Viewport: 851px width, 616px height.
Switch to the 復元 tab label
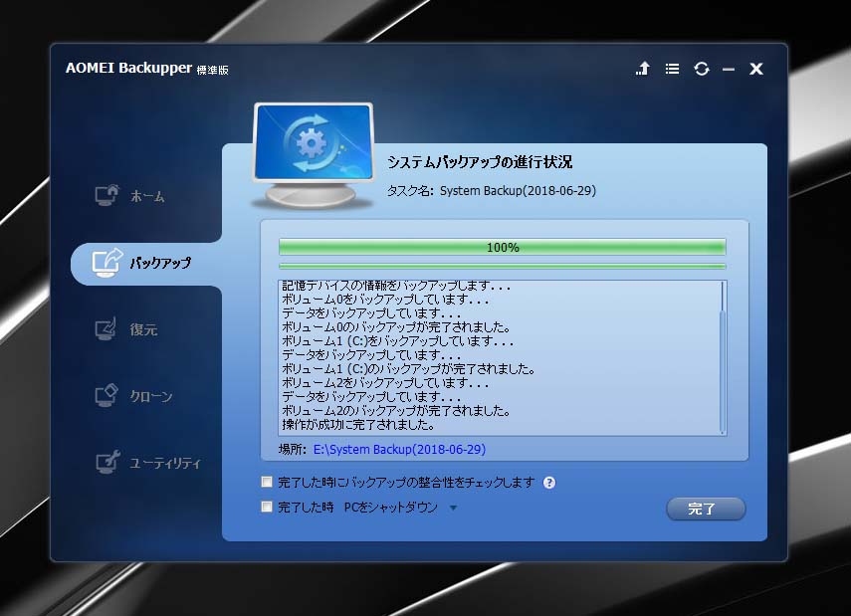coord(143,329)
